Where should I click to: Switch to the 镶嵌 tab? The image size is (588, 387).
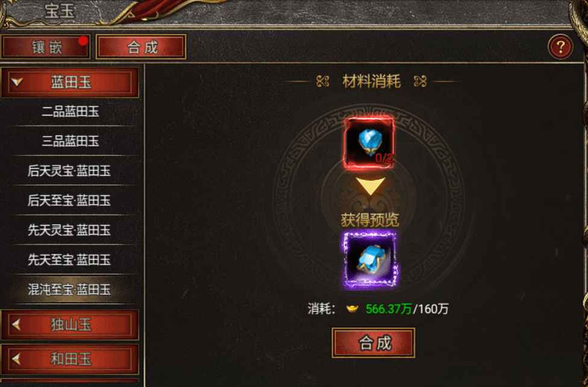point(46,47)
